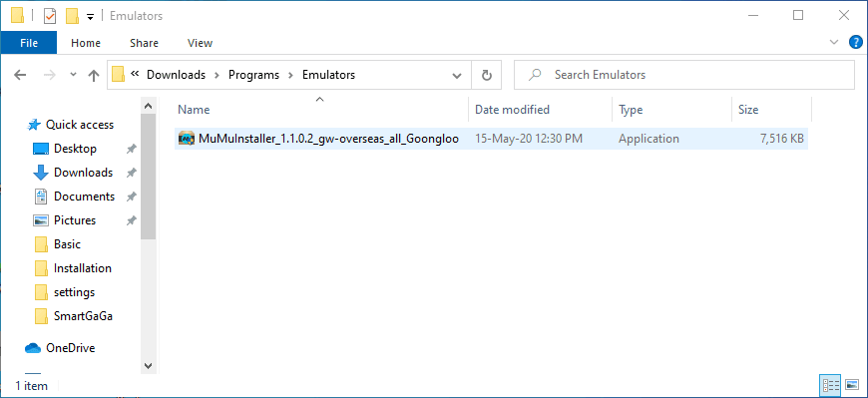868x398 pixels.
Task: Select Quick access in navigation pane
Action: (x=79, y=125)
